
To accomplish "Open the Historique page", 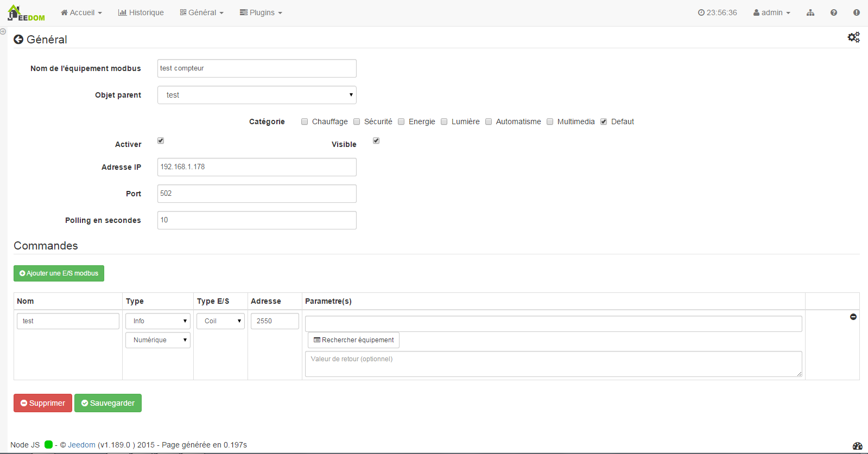I will pyautogui.click(x=141, y=12).
